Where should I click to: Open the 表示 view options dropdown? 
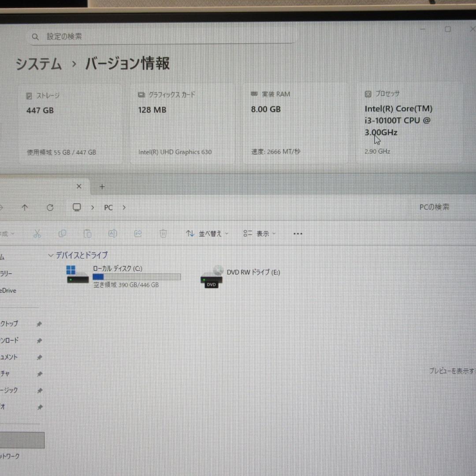click(x=260, y=233)
